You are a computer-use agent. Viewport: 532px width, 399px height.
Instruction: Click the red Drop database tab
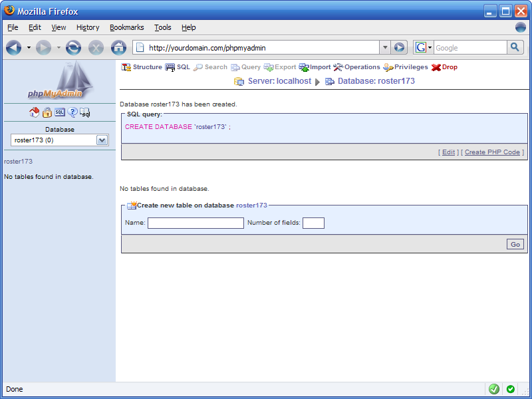click(444, 67)
